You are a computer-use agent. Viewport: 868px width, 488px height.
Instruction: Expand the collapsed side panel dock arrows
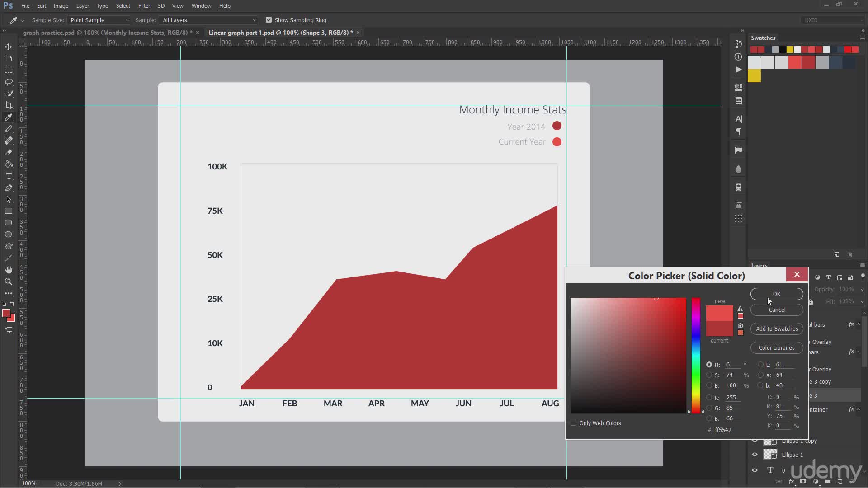[x=742, y=31]
